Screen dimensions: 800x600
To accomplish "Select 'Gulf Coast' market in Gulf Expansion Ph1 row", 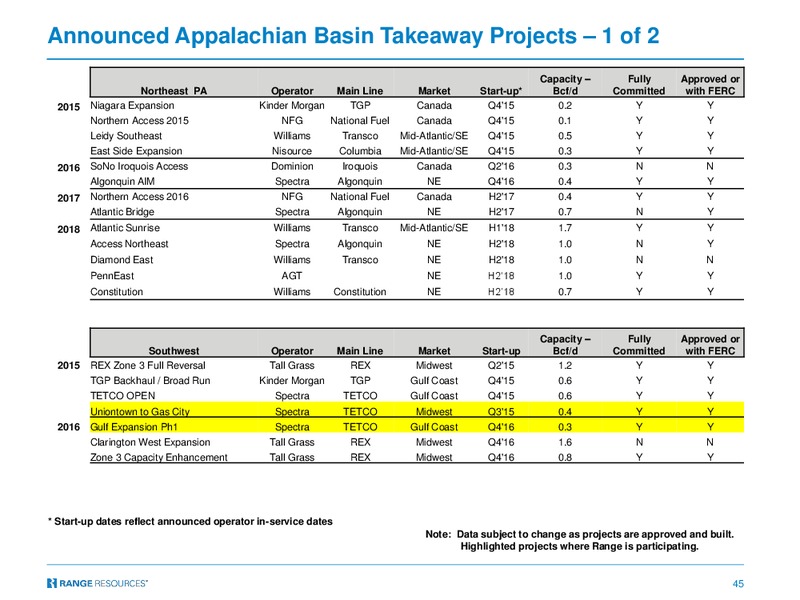I will click(434, 427).
